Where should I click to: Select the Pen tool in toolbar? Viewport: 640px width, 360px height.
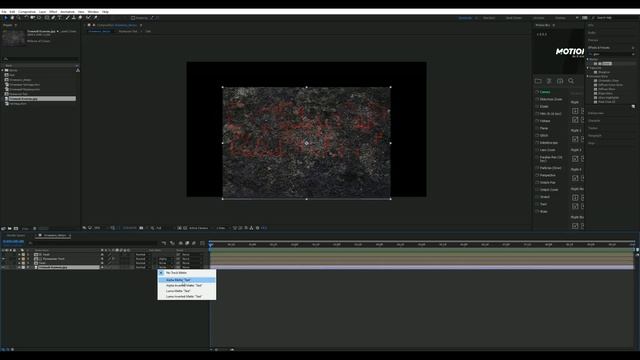click(53, 18)
